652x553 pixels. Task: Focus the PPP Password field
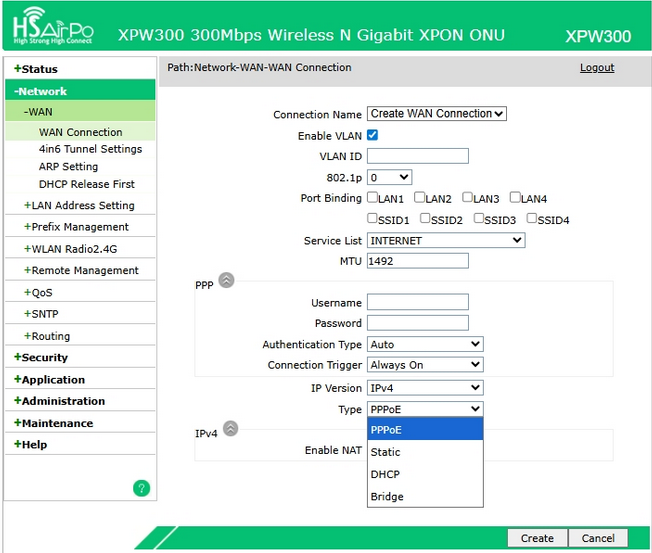click(x=418, y=323)
